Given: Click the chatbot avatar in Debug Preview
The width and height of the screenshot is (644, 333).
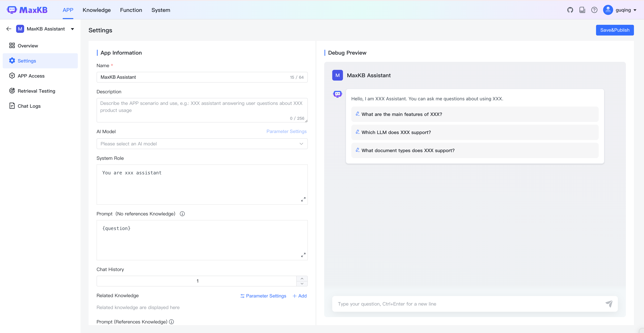Looking at the screenshot, I should point(337,94).
